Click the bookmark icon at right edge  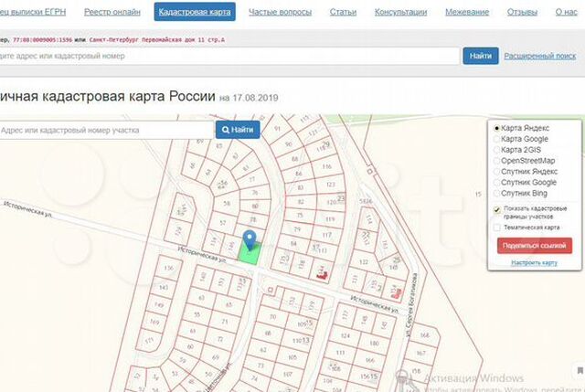click(x=580, y=370)
